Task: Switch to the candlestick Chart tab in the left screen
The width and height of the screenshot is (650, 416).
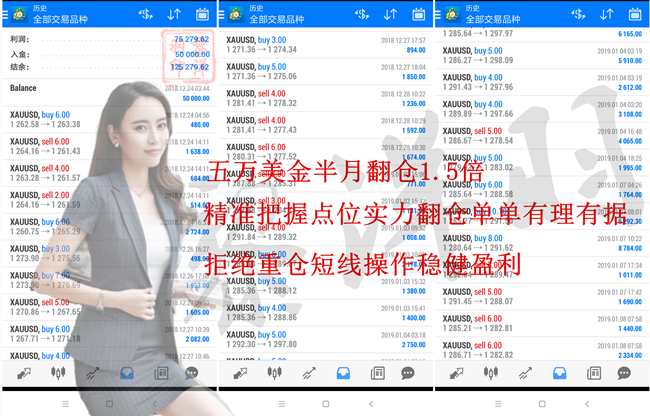Action: tap(58, 373)
